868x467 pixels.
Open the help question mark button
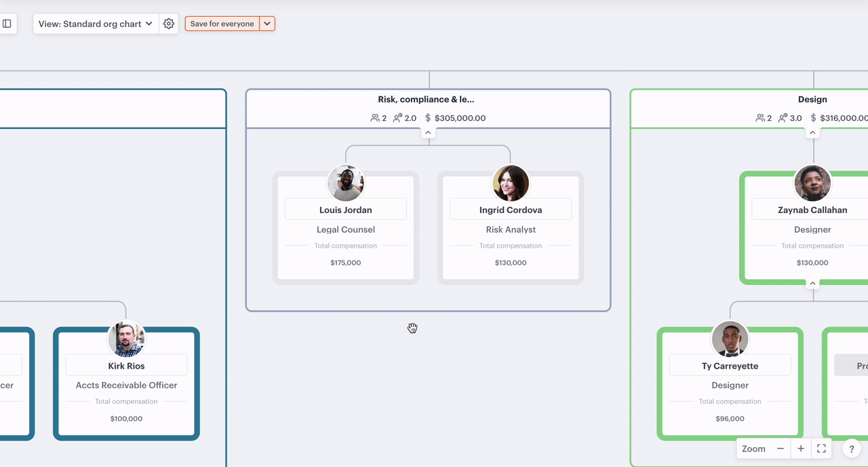click(x=851, y=449)
